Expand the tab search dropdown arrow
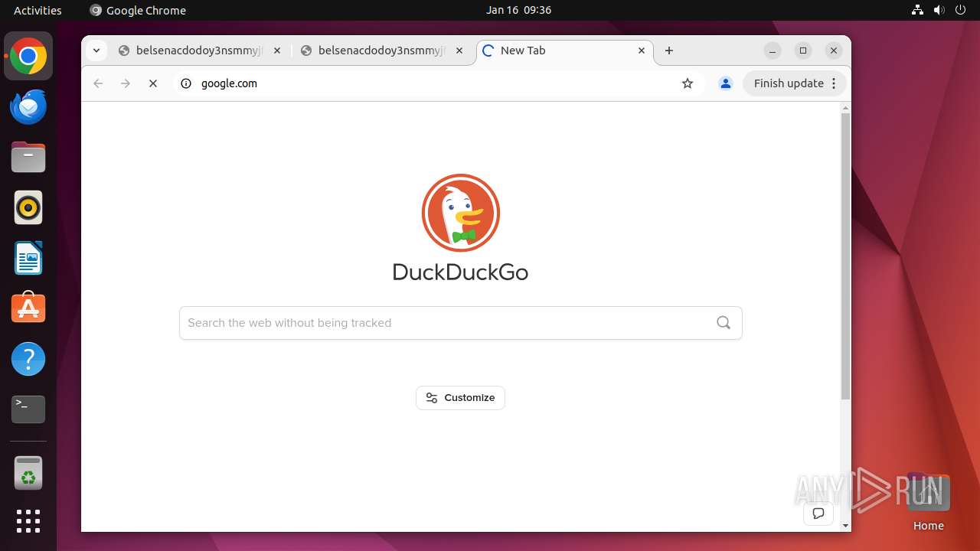 [x=96, y=51]
